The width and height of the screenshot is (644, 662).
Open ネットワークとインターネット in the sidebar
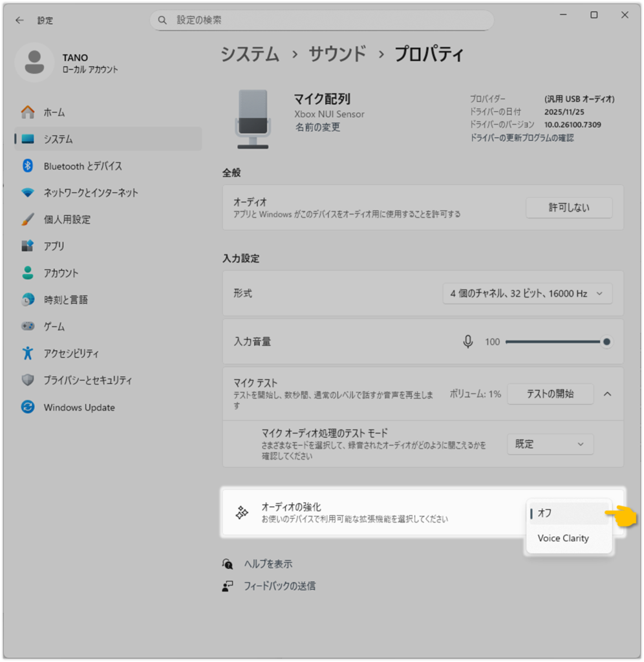(91, 193)
